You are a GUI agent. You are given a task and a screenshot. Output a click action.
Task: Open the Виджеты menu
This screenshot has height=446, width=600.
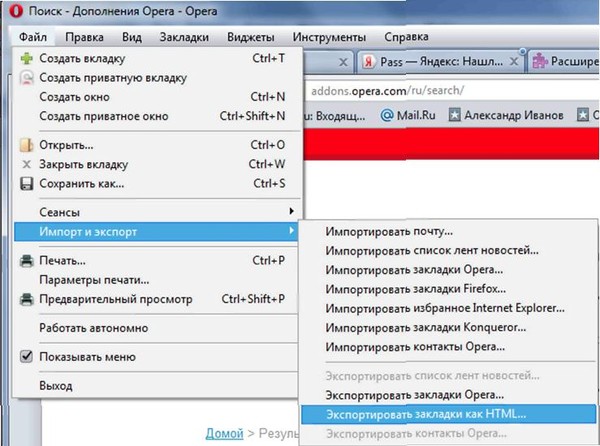[x=251, y=37]
